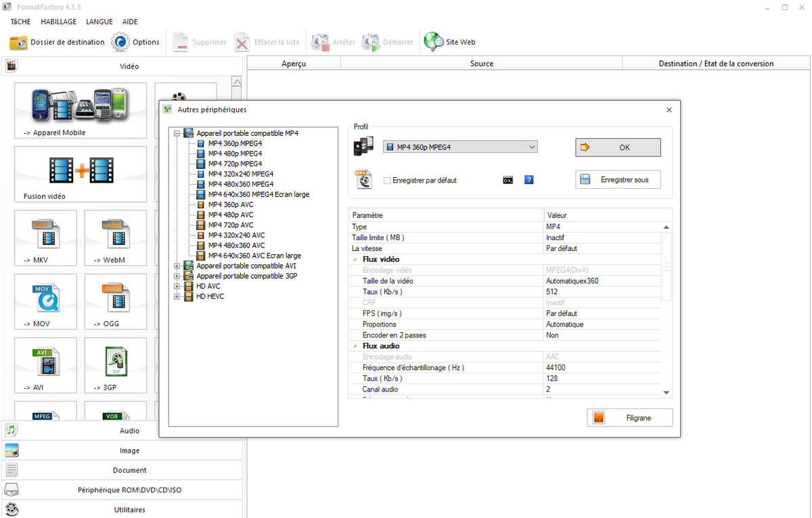Enable the Enregistrer par défaut checkbox
This screenshot has height=518, width=812.
(x=387, y=181)
